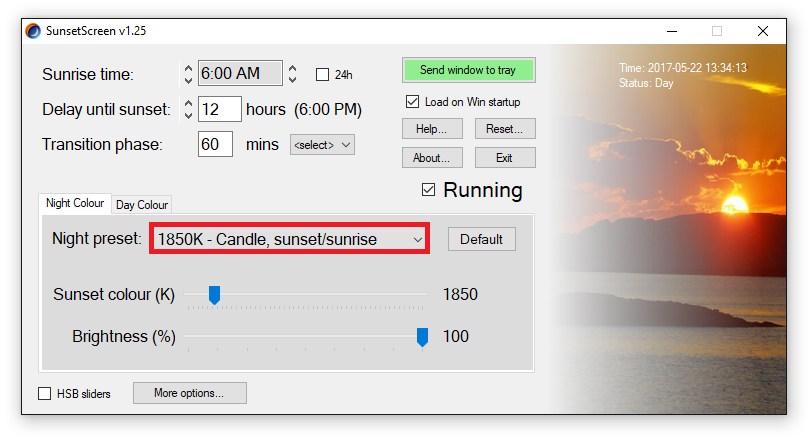Viewport: 809px width, 438px height.
Task: Click the Transition phase minutes field
Action: pos(215,144)
